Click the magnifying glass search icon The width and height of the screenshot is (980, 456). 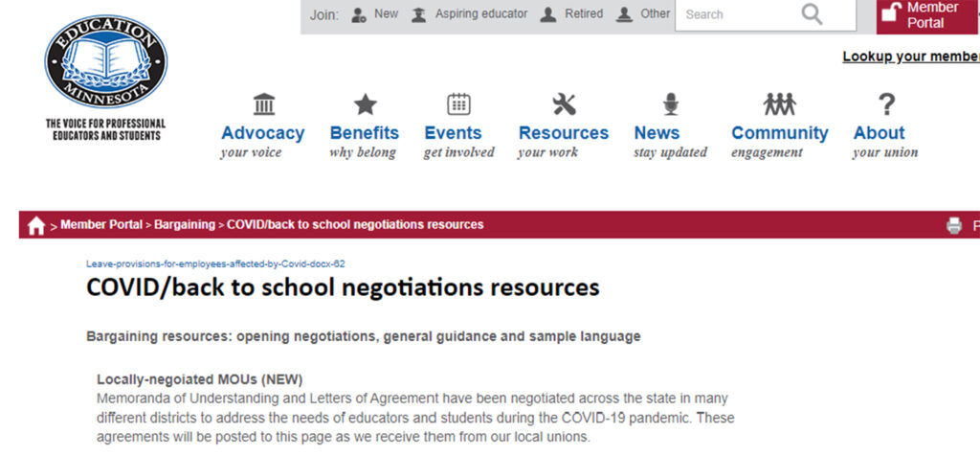coord(812,13)
